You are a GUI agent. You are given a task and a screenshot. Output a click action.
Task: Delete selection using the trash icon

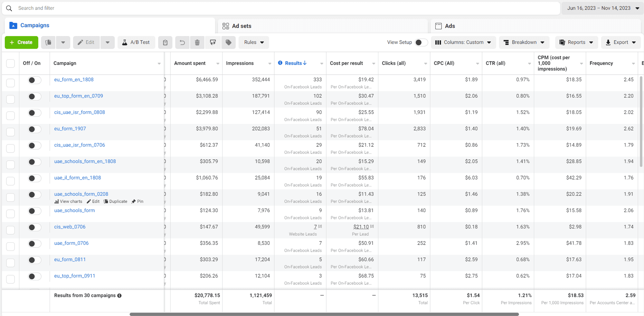(x=198, y=42)
